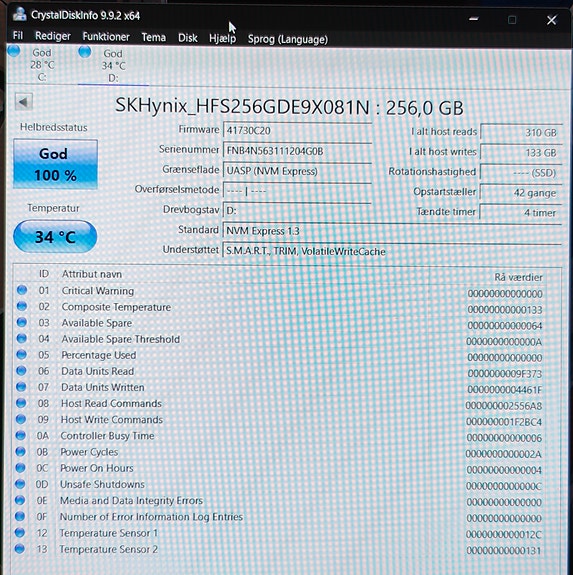
Task: Click the host reads value 310 GB
Action: click(x=521, y=132)
